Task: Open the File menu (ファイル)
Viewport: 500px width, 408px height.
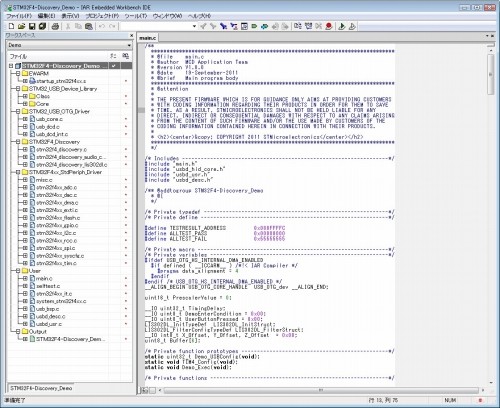Action: pyautogui.click(x=19, y=16)
